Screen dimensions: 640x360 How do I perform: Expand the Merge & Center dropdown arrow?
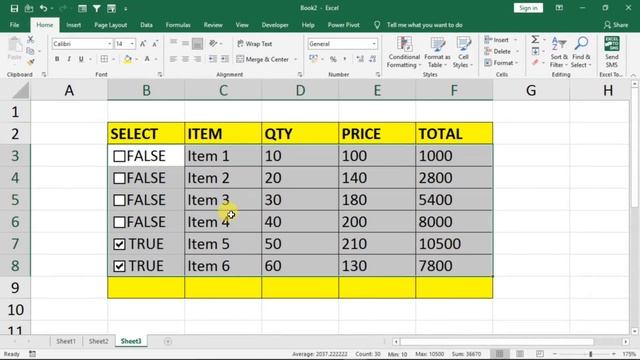[x=296, y=60]
